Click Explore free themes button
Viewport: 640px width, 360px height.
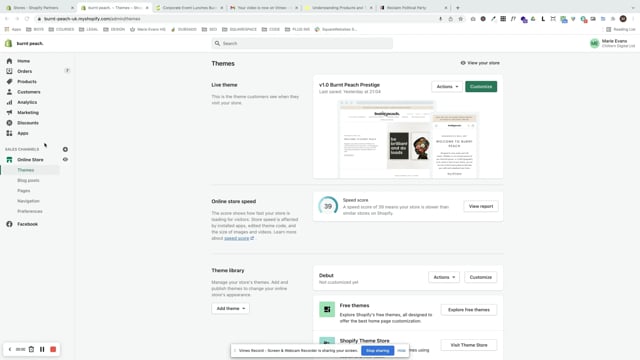click(469, 310)
